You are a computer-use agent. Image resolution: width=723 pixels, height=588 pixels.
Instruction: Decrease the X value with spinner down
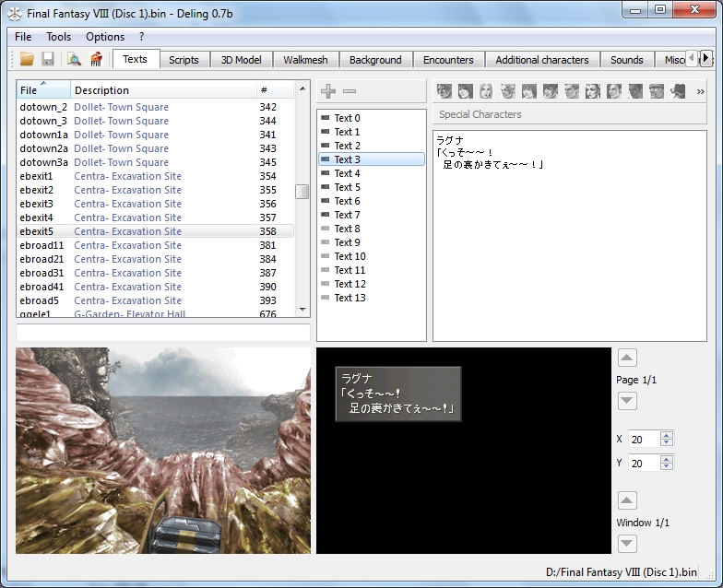tap(666, 442)
